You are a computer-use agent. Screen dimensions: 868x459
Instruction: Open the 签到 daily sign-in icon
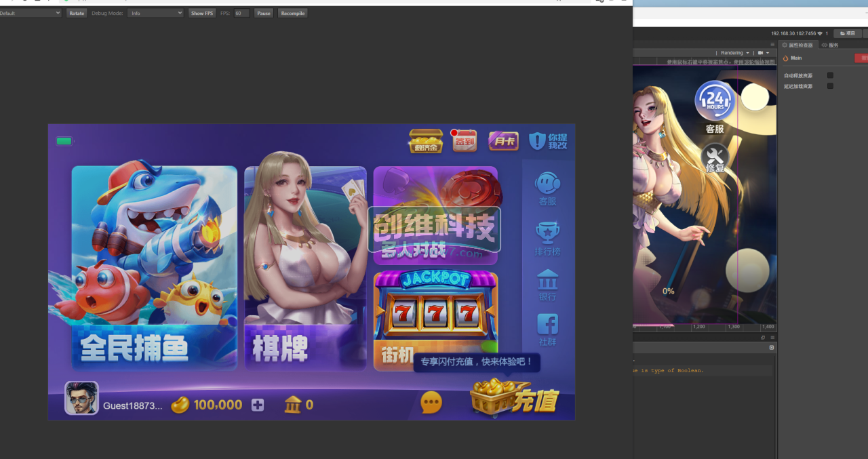[x=465, y=140]
